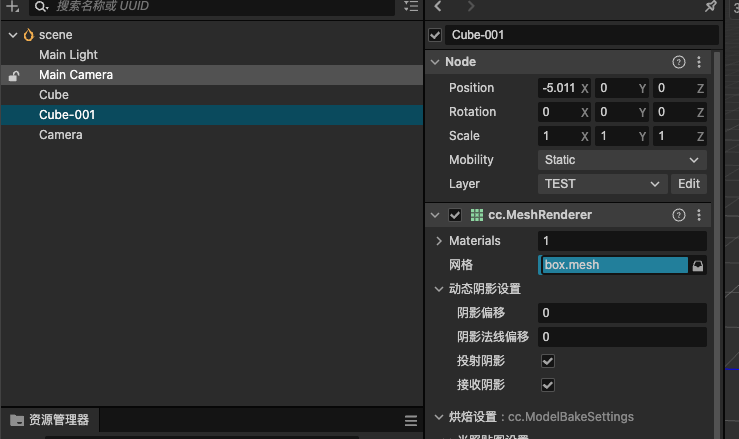Click the Scale X field
The image size is (739, 439).
point(564,136)
